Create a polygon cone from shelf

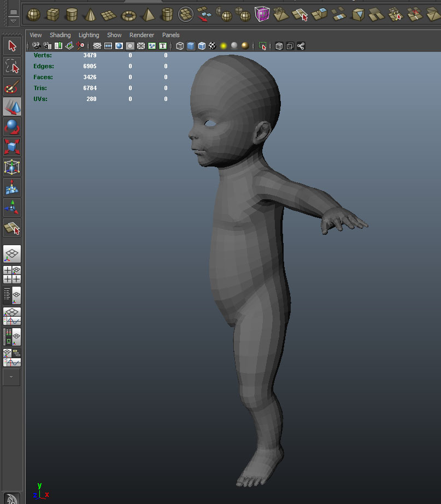90,14
